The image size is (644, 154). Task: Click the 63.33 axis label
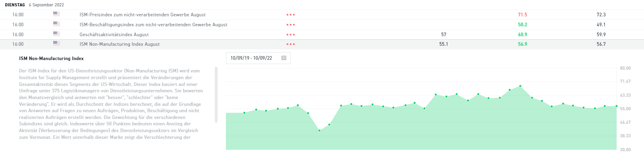(625, 95)
